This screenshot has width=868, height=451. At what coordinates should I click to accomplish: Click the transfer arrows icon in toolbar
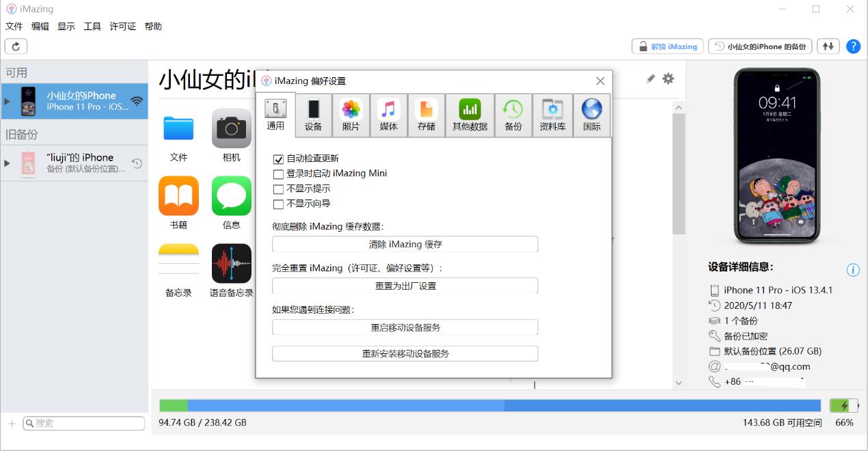coord(828,46)
